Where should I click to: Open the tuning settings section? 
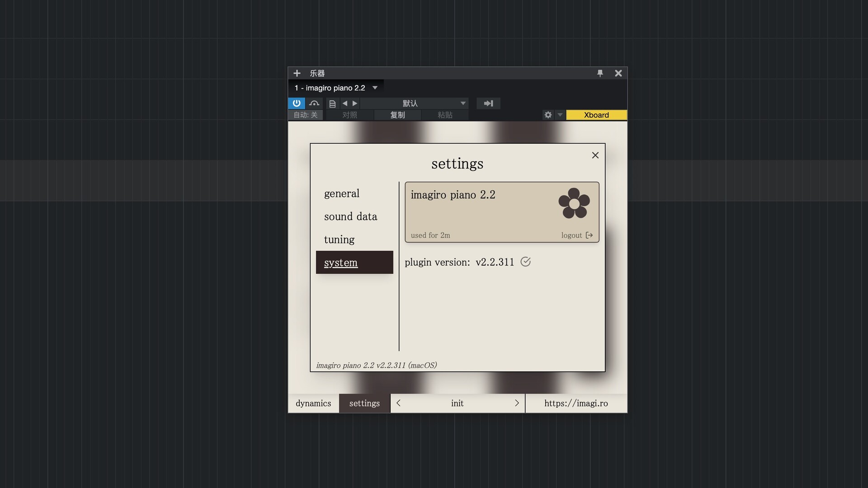coord(339,239)
